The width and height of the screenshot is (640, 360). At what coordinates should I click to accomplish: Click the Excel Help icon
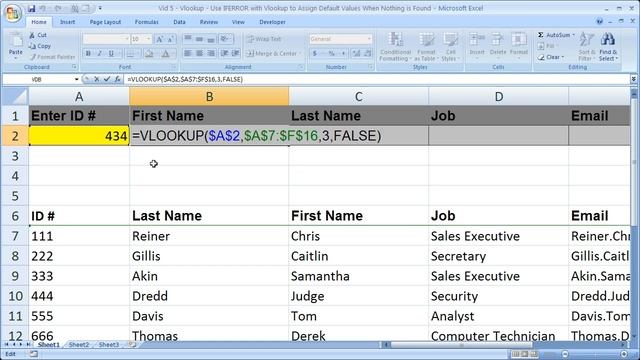pos(599,22)
